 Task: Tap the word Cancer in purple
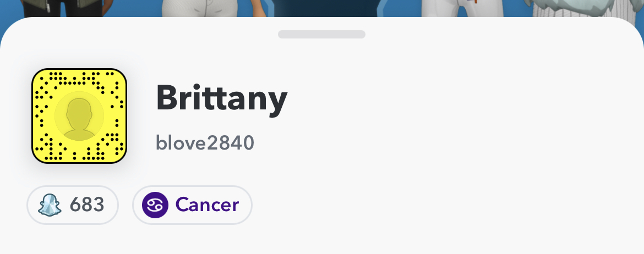point(207,205)
